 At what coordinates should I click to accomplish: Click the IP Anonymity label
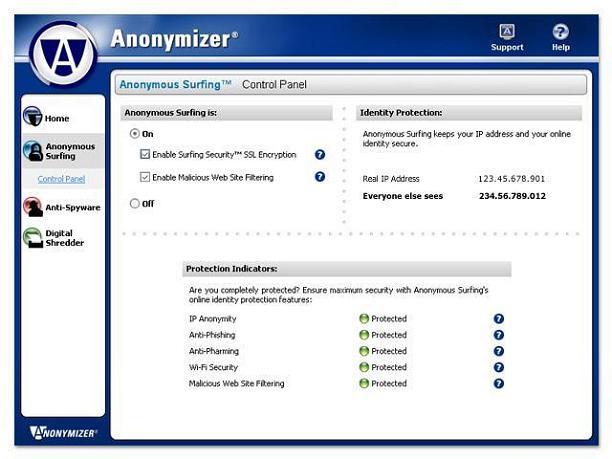[x=213, y=319]
